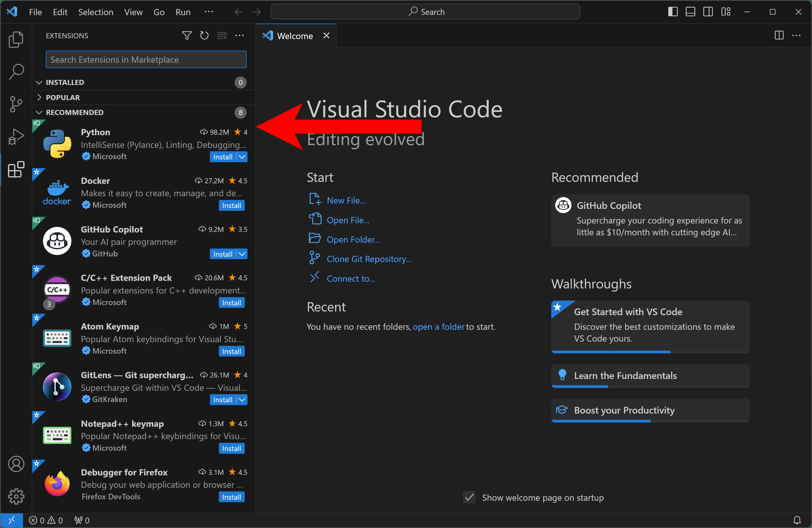Click the title bar Search command box
The height and width of the screenshot is (528, 812).
pyautogui.click(x=425, y=12)
